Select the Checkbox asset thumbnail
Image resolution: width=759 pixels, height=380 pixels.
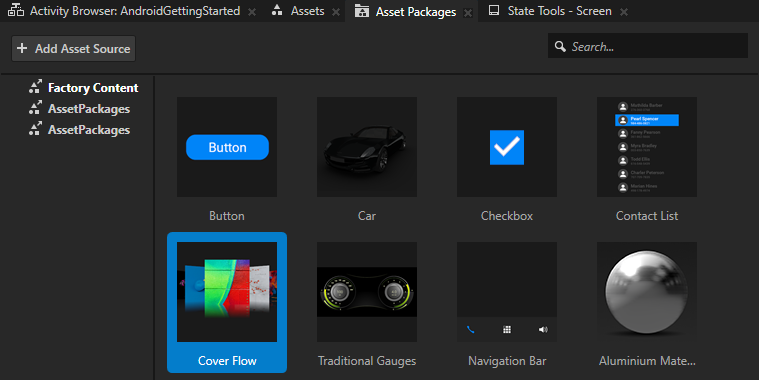[x=507, y=147]
